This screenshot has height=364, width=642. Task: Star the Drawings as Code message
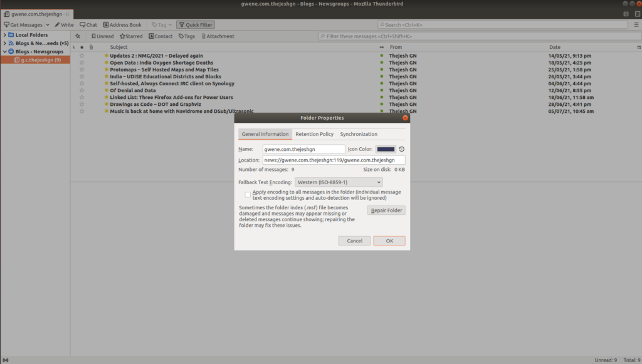(82, 104)
